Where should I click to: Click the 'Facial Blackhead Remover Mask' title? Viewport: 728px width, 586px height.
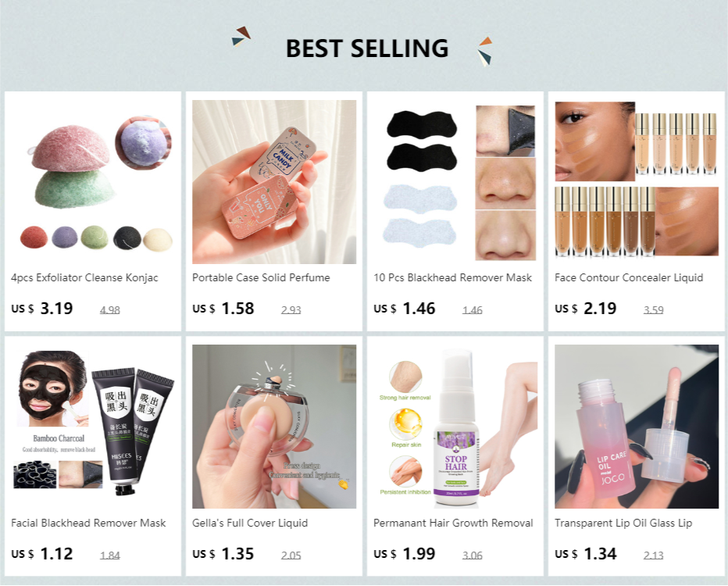88,523
